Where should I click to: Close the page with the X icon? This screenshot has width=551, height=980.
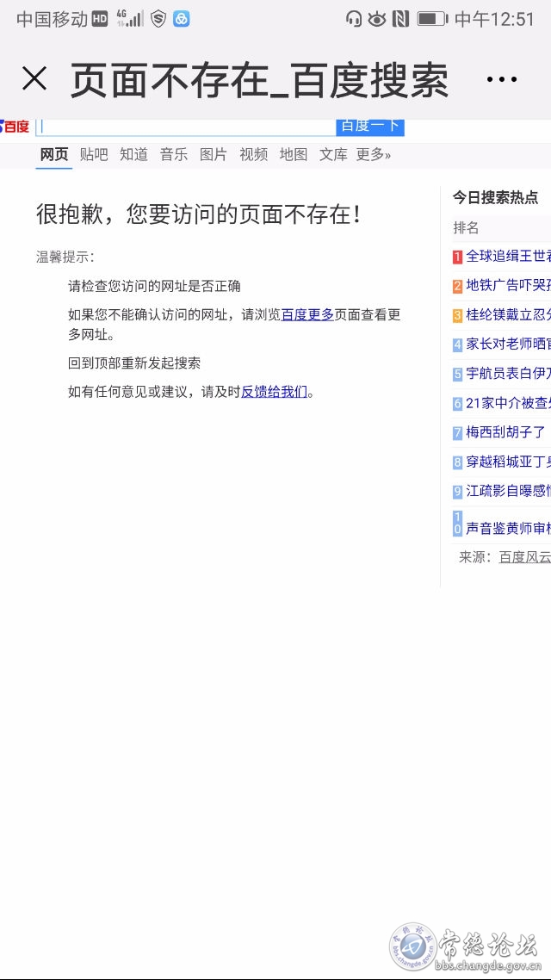point(34,78)
